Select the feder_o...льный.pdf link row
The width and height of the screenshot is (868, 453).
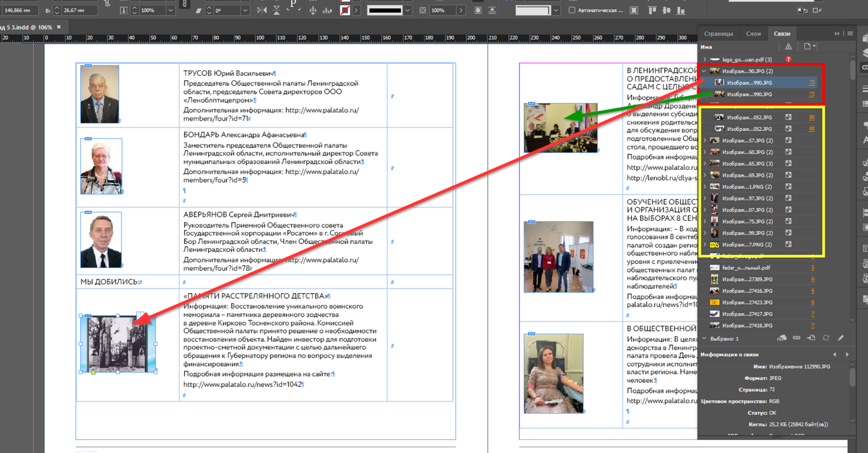pos(746,268)
